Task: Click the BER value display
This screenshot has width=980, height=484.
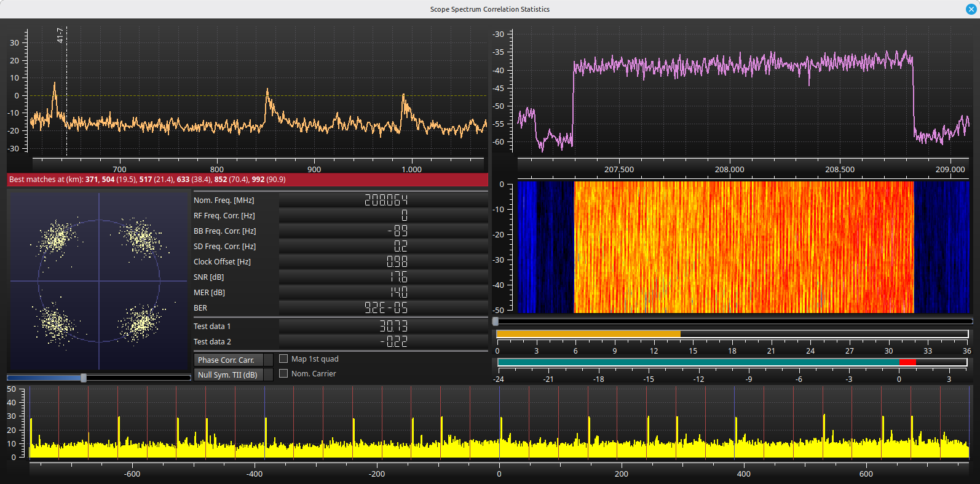Action: (x=384, y=307)
